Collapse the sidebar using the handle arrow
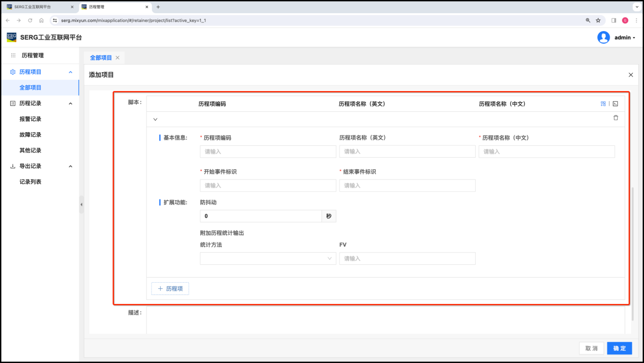Screen dimensions: 644x363 pyautogui.click(x=81, y=204)
